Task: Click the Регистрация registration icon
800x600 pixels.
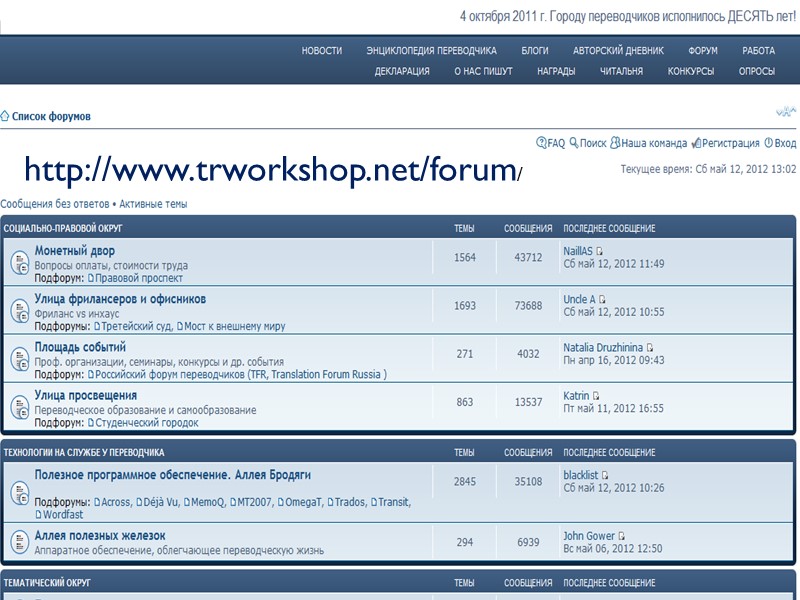Action: tap(697, 143)
